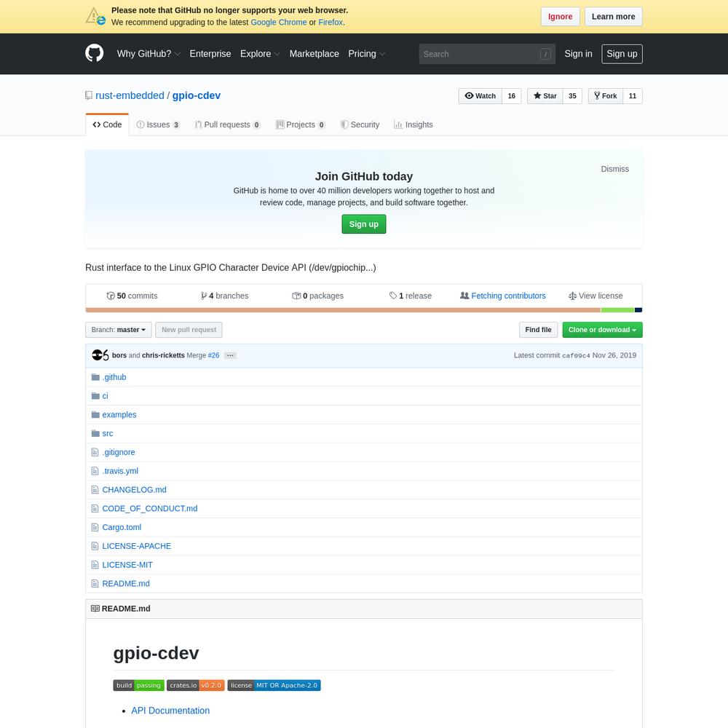Click the browser warning icon in the yellow banner

coord(95,16)
